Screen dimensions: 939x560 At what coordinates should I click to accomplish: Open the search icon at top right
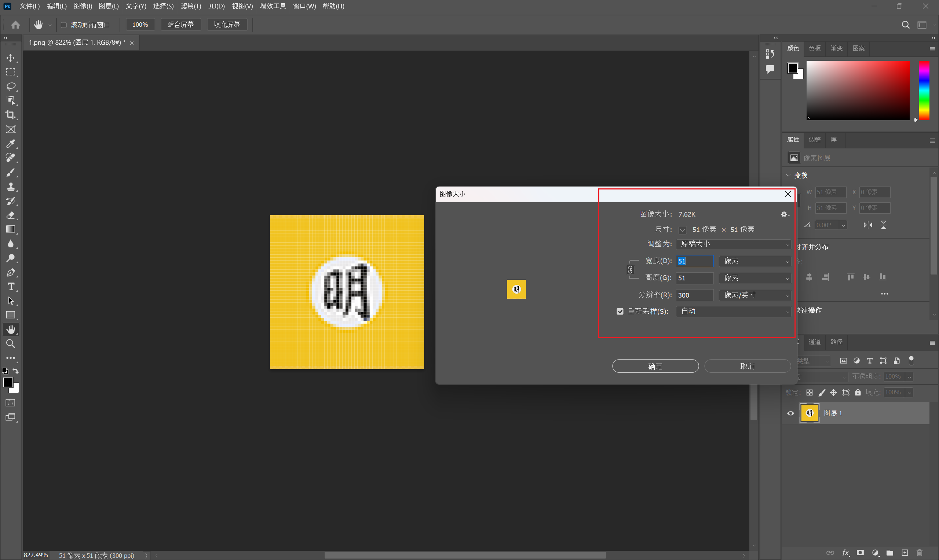coord(905,25)
